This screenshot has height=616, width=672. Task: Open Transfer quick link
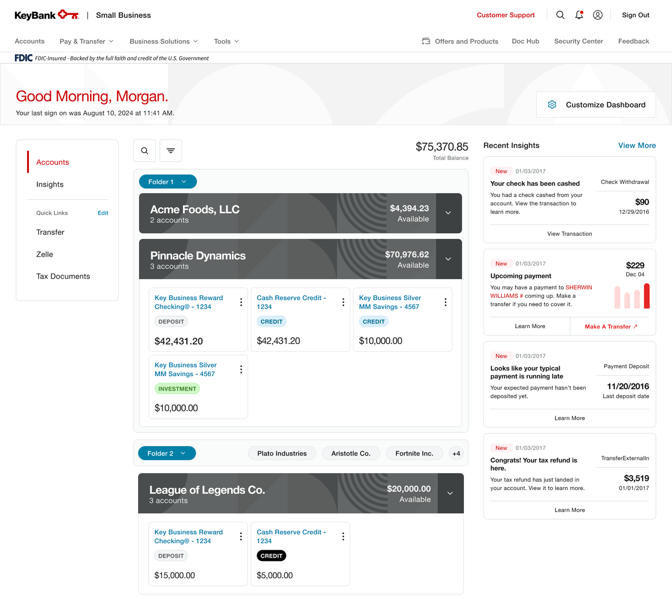50,232
